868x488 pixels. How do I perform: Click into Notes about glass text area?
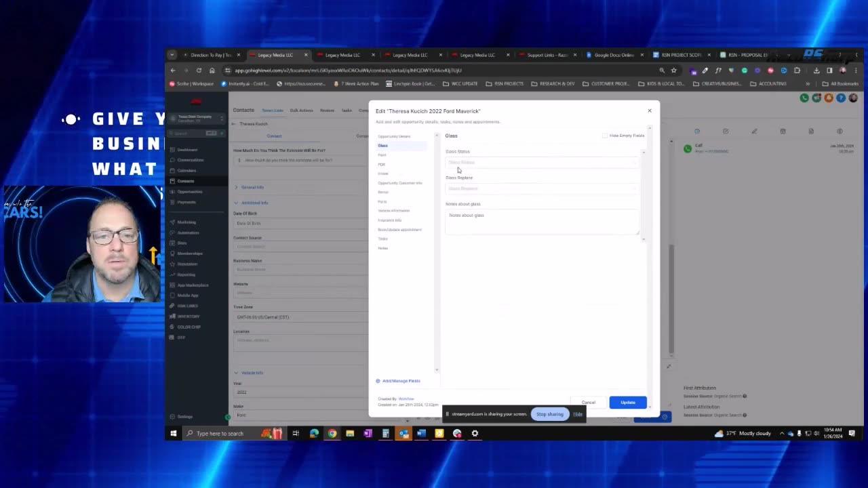pos(541,222)
